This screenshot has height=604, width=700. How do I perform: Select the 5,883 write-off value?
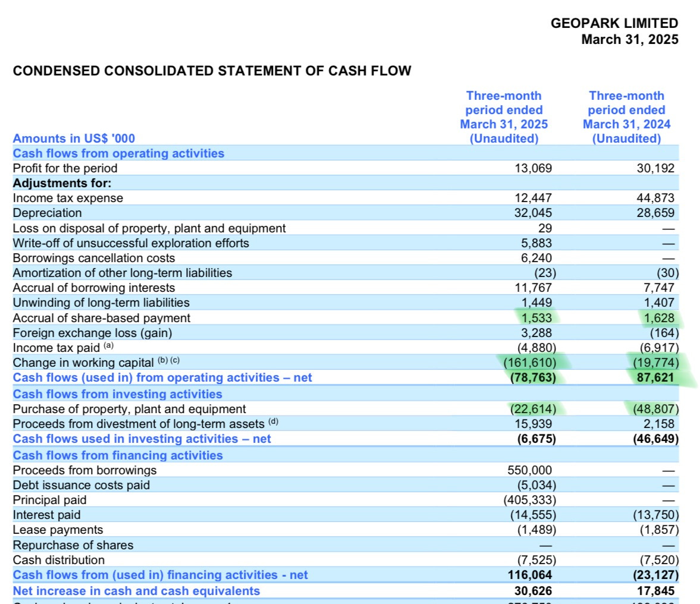pos(536,243)
